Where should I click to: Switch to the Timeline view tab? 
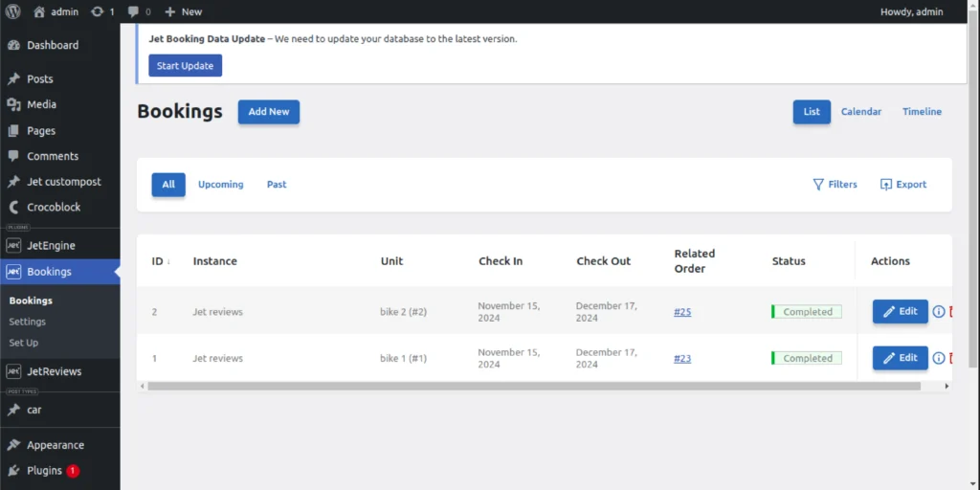[x=922, y=112]
